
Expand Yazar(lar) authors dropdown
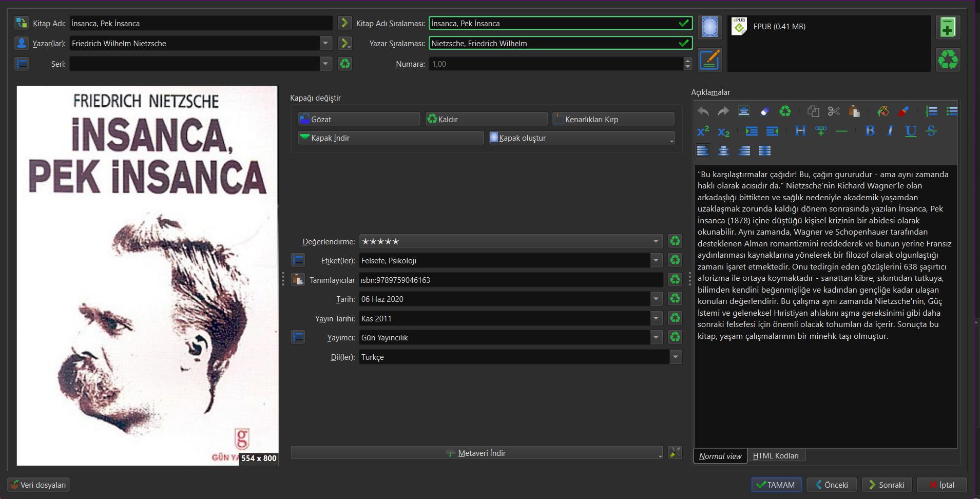(325, 43)
